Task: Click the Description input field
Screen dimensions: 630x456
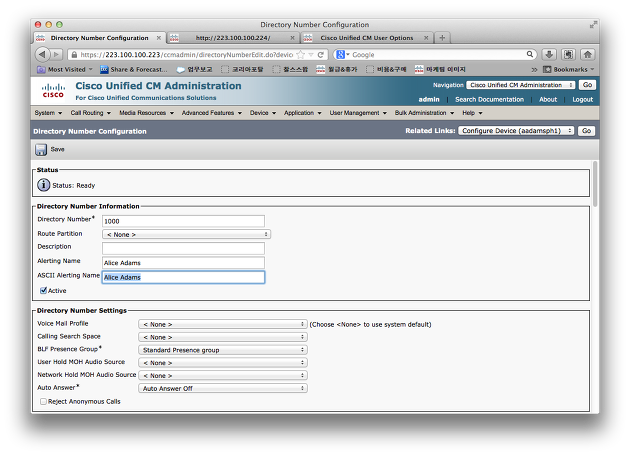Action: [183, 248]
